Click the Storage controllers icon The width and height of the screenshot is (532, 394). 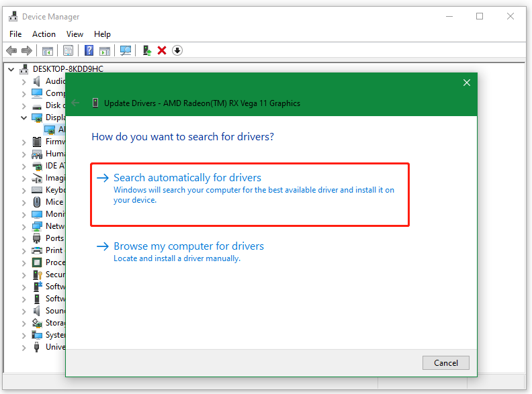(x=37, y=323)
